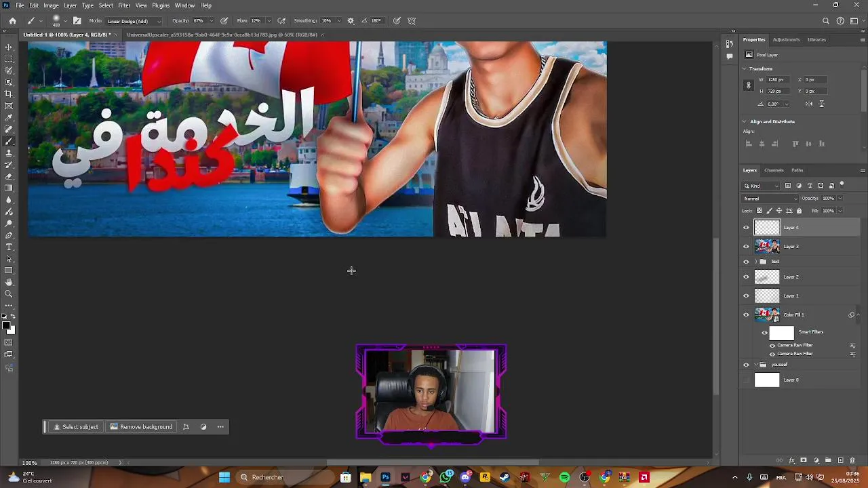Toggle Smart Filters visibility eye
Viewport: 868px width, 488px height.
[x=764, y=333]
